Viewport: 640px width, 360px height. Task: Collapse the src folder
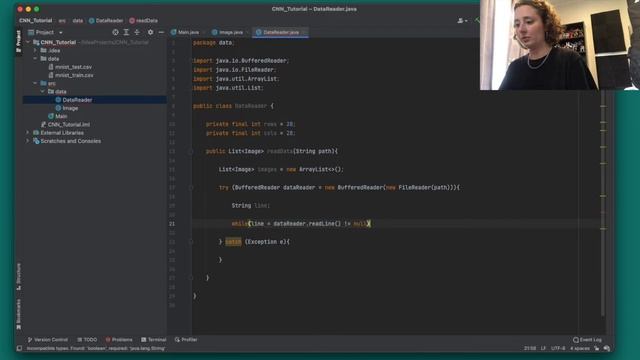[x=36, y=83]
